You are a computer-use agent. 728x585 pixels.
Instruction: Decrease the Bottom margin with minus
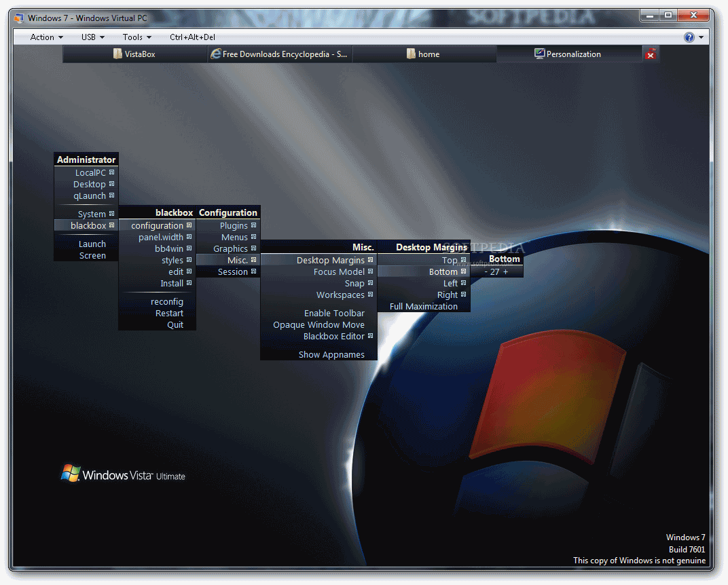click(486, 272)
